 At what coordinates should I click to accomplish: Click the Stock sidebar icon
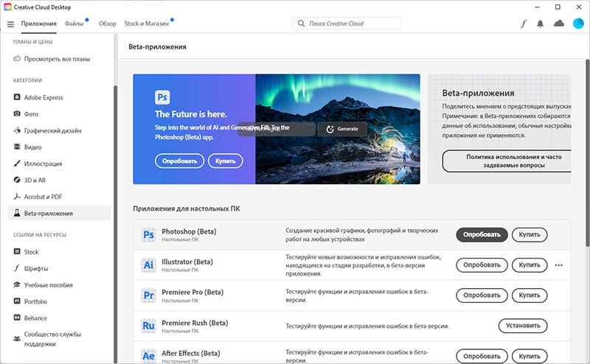click(17, 251)
